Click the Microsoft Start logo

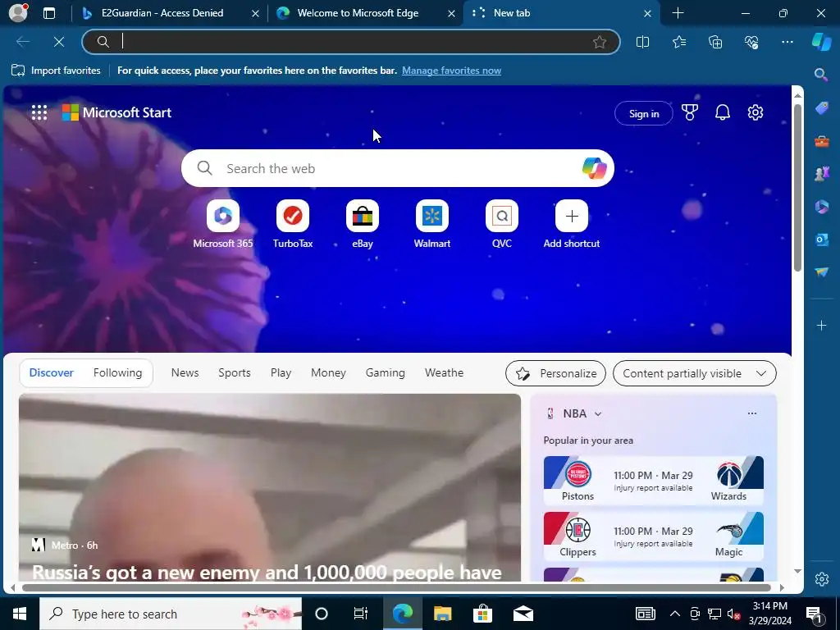[x=116, y=112]
